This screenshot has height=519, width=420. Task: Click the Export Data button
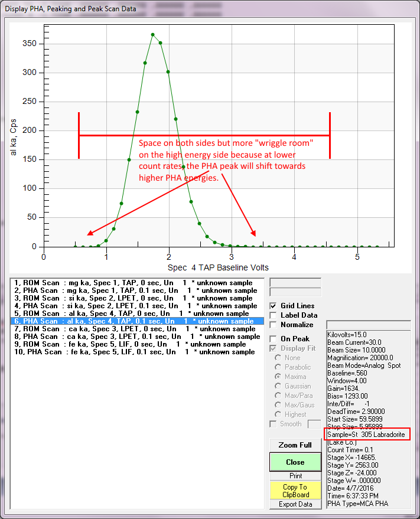click(x=295, y=504)
